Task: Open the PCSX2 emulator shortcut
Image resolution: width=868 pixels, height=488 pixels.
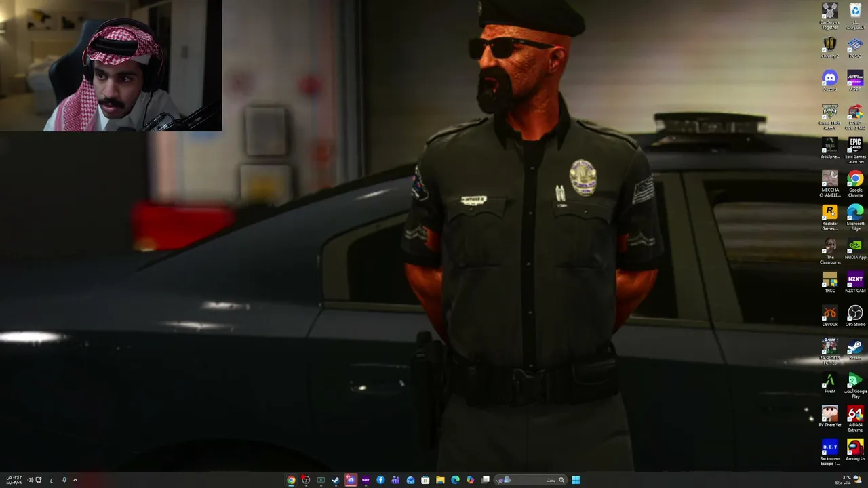Action: point(855,48)
